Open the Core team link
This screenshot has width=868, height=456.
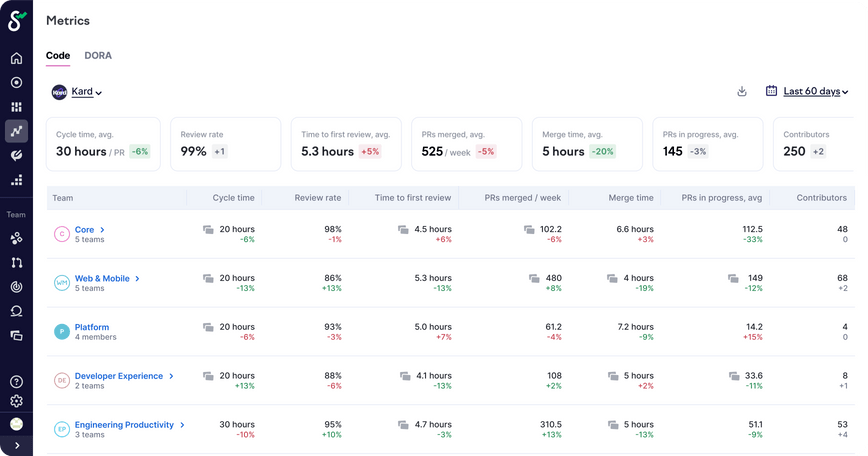point(84,230)
